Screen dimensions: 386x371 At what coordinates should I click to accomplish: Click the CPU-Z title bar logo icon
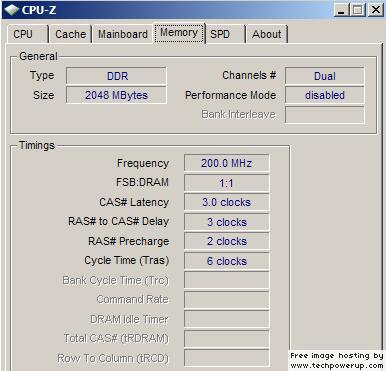pyautogui.click(x=12, y=10)
